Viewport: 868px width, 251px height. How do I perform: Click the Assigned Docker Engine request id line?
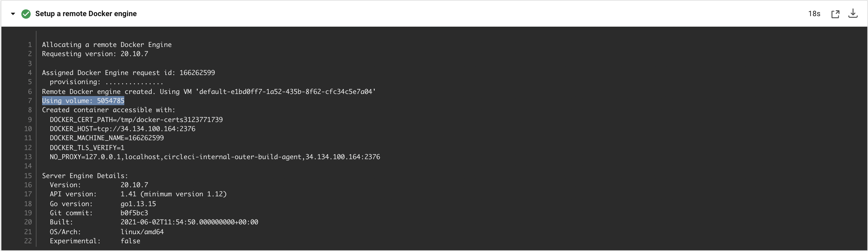129,73
